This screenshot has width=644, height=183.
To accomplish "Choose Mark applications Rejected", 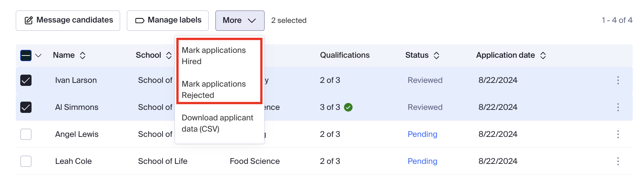I will click(214, 90).
